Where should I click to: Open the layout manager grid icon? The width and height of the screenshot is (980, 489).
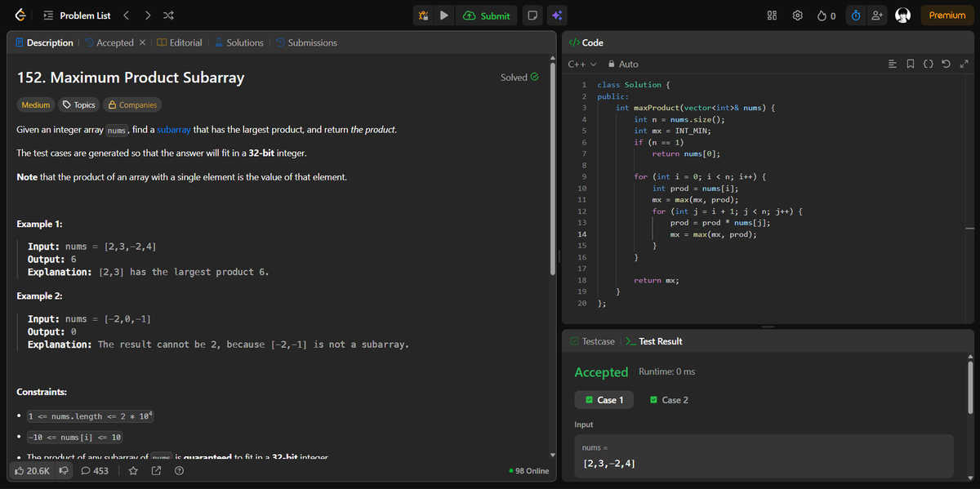[773, 16]
